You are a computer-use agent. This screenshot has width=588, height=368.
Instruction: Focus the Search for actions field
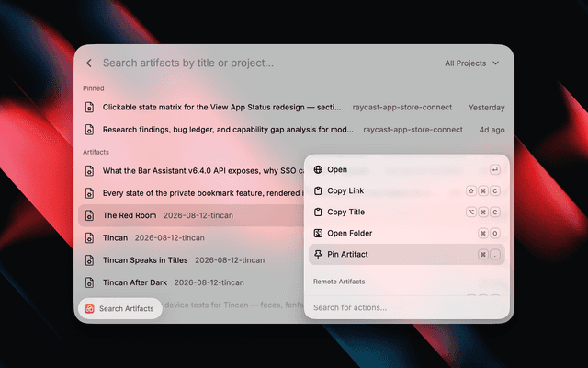[x=406, y=307]
